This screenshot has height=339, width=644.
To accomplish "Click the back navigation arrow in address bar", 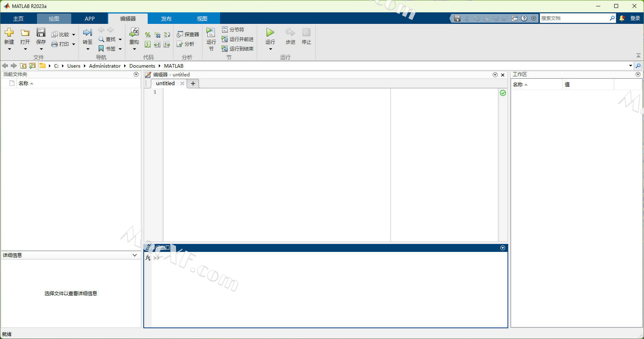I will 5,66.
